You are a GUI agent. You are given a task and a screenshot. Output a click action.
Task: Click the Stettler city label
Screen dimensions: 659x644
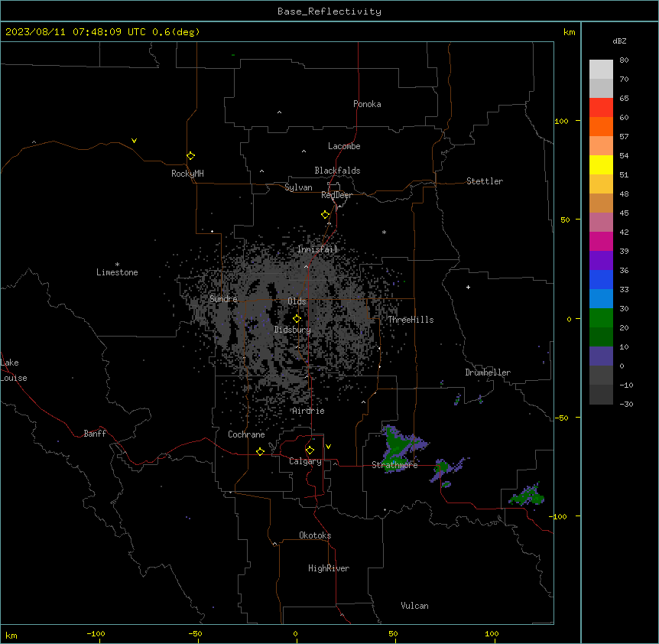pyautogui.click(x=485, y=181)
